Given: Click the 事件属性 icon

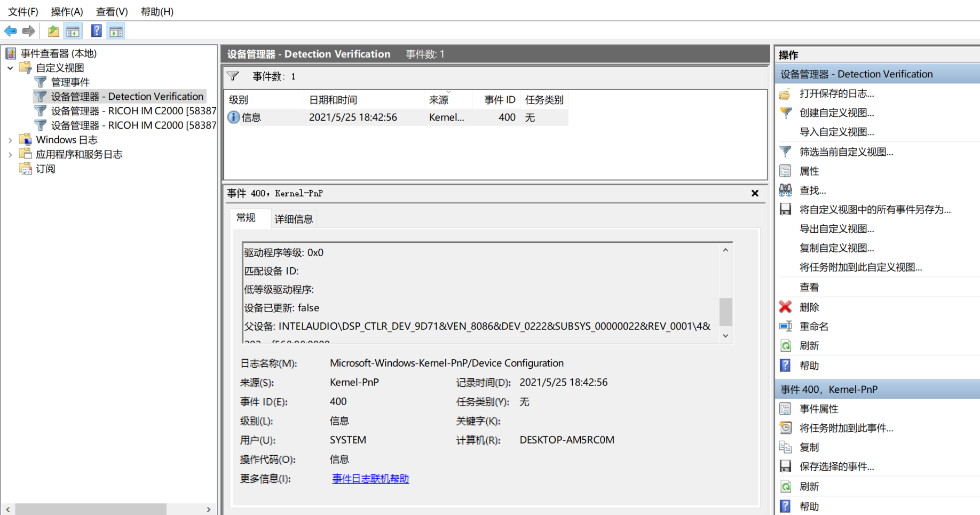Looking at the screenshot, I should (785, 409).
